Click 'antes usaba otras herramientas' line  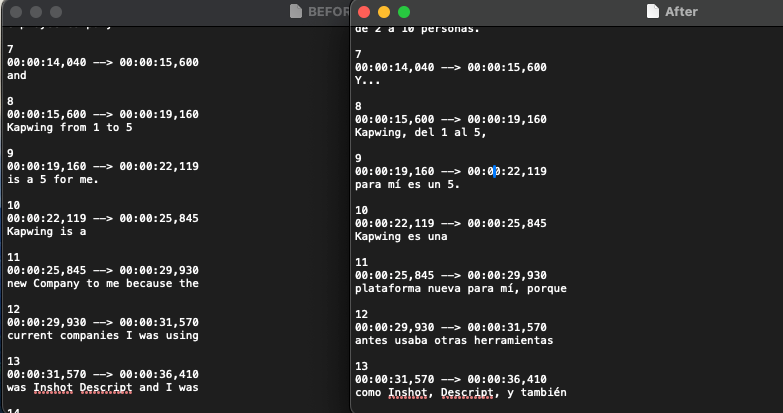point(454,340)
